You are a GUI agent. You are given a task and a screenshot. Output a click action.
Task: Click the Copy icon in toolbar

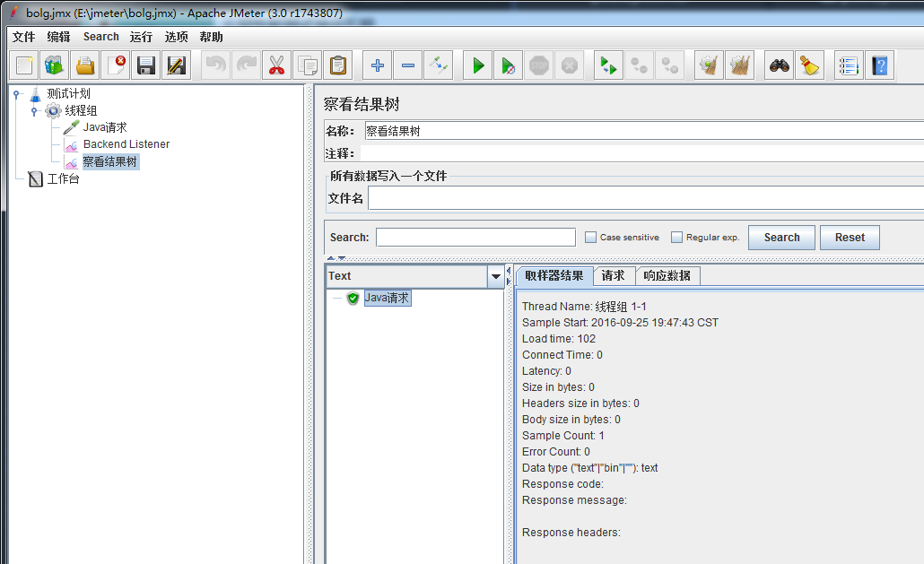coord(308,65)
